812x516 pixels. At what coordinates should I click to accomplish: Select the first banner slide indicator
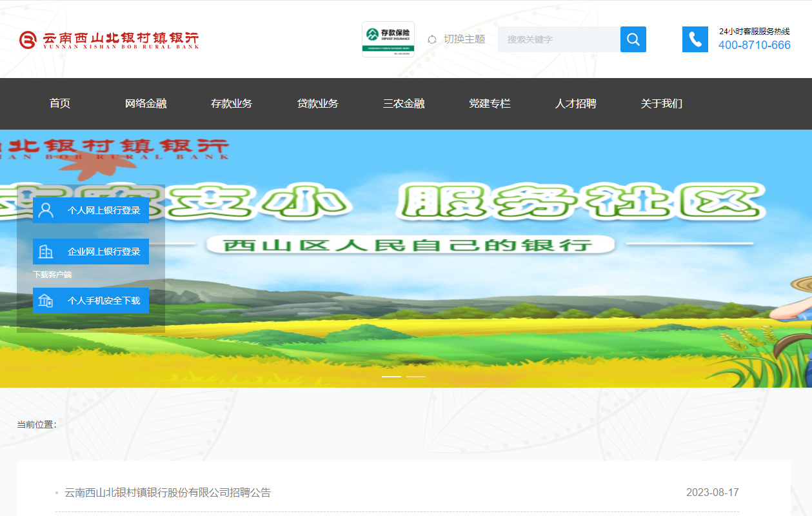(x=391, y=376)
